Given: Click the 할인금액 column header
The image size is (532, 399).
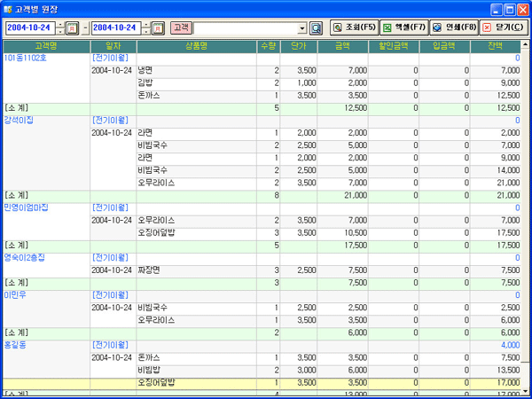Looking at the screenshot, I should point(394,46).
